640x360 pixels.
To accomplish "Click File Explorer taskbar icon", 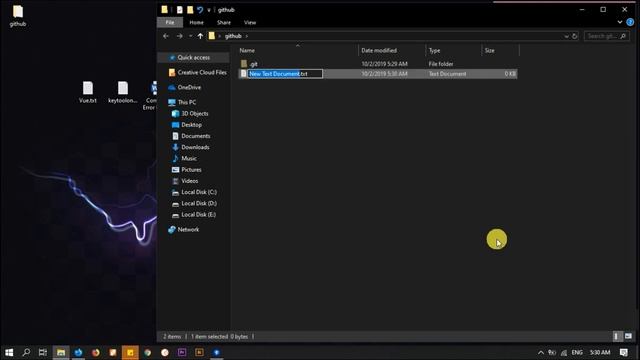I will point(61,352).
